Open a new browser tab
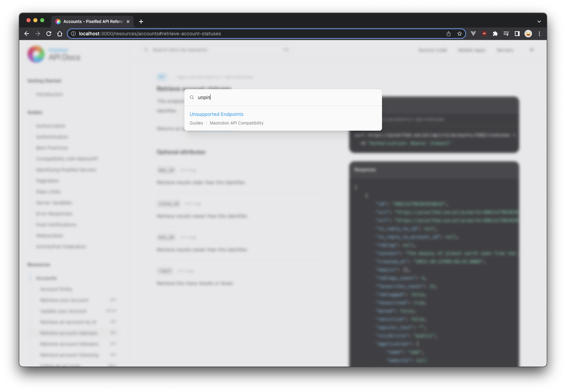Image resolution: width=566 pixels, height=392 pixels. [x=141, y=22]
